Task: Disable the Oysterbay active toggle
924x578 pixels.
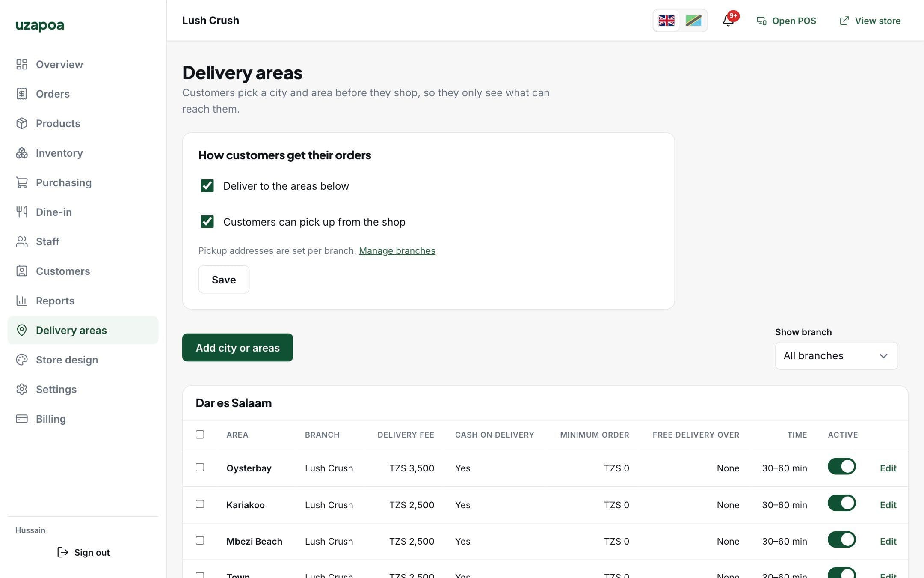Action: coord(841,467)
